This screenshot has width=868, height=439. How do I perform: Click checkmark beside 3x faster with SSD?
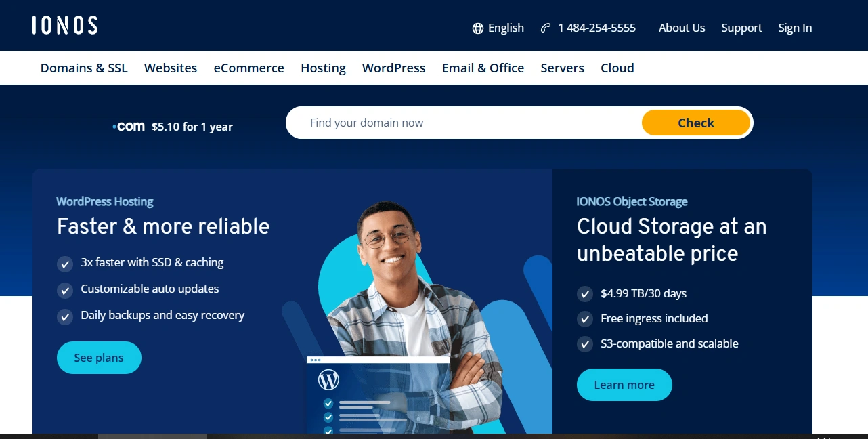(x=65, y=264)
